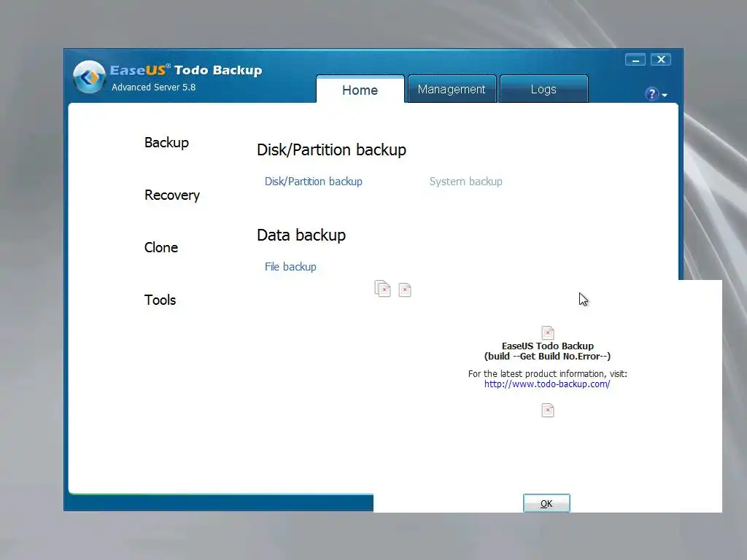Expand the dropdown arrow beside help icon
Viewport: 747px width, 560px height.
point(665,96)
